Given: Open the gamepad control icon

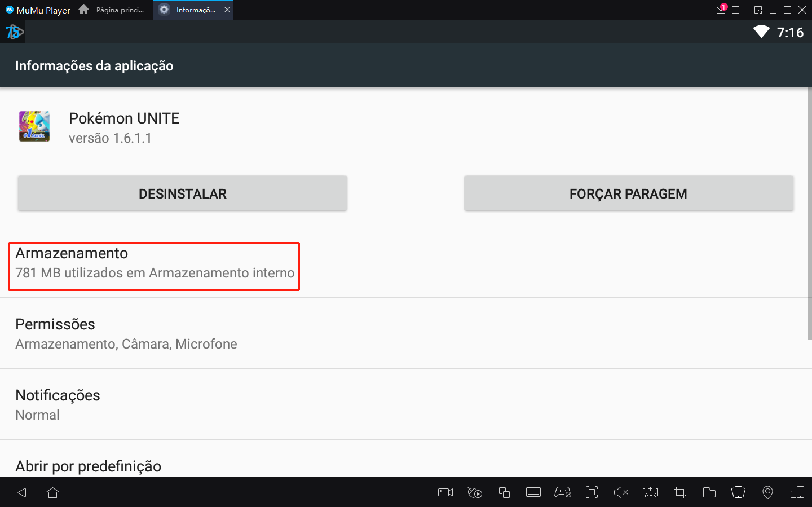Looking at the screenshot, I should click(x=563, y=492).
